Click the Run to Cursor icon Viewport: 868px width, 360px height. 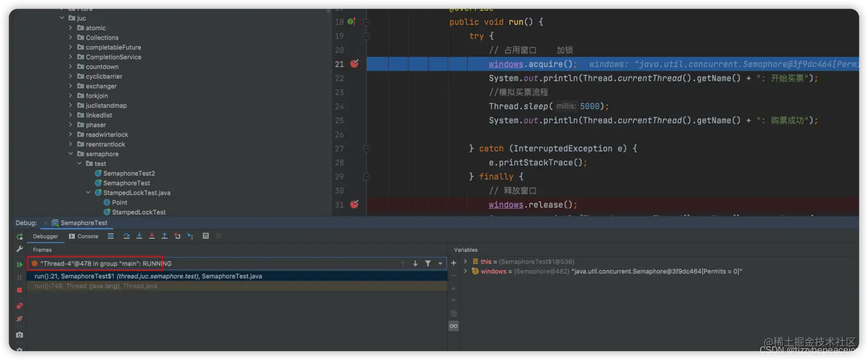point(190,236)
